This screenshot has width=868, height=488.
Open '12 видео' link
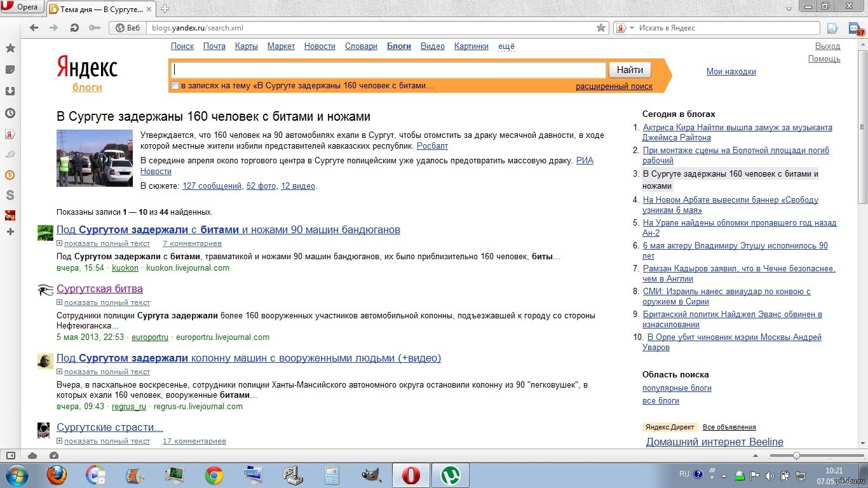[298, 186]
